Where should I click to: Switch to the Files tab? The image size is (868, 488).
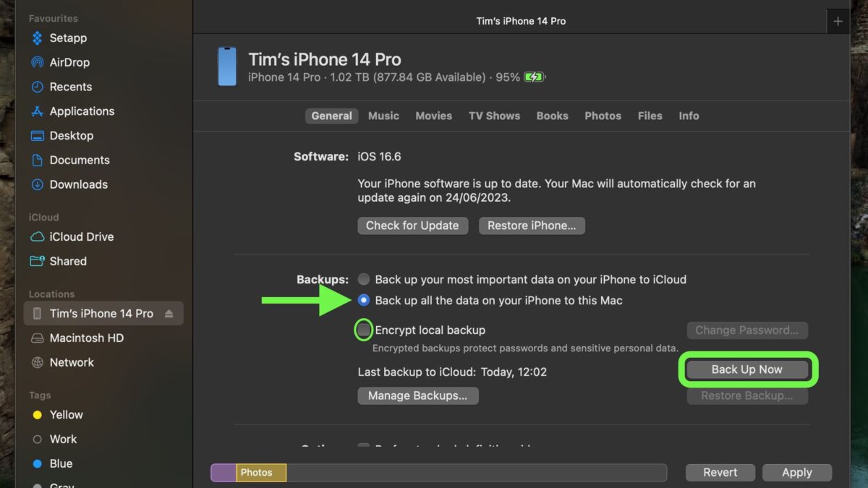(650, 116)
